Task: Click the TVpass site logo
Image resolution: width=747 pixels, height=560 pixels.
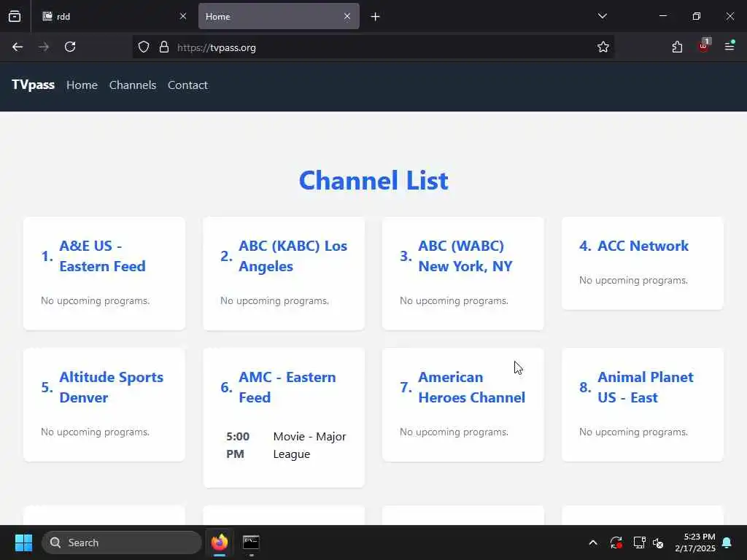Action: coord(33,85)
